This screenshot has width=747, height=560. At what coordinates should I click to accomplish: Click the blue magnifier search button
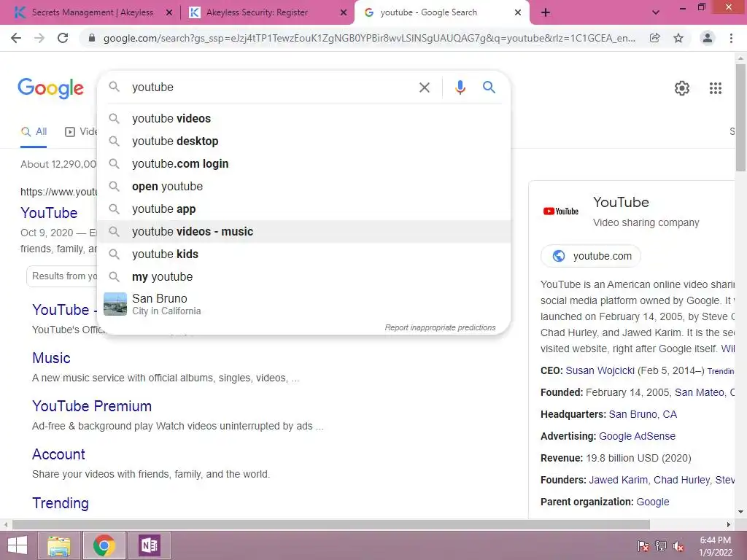click(489, 87)
